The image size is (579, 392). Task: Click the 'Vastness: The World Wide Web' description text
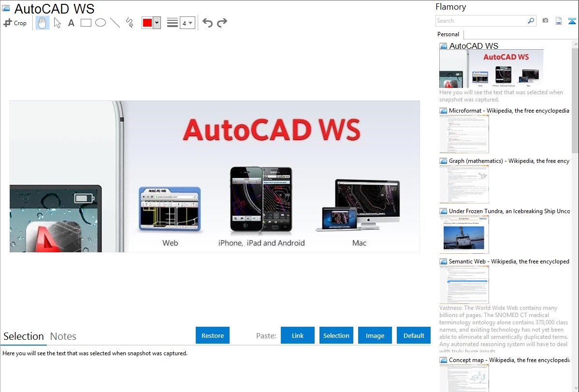504,329
